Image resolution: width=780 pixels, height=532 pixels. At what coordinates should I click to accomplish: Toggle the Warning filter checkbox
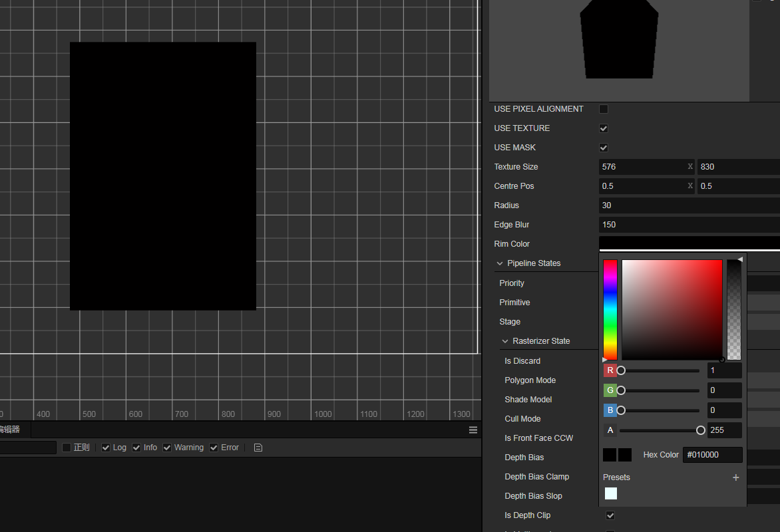[167, 448]
